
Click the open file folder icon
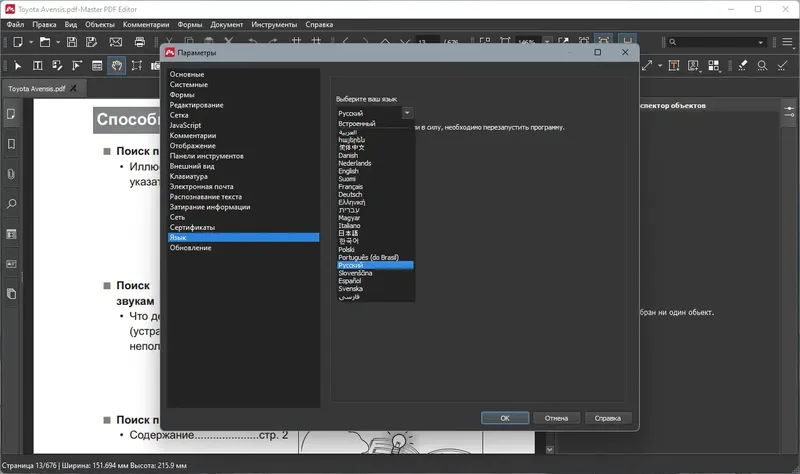[x=45, y=42]
